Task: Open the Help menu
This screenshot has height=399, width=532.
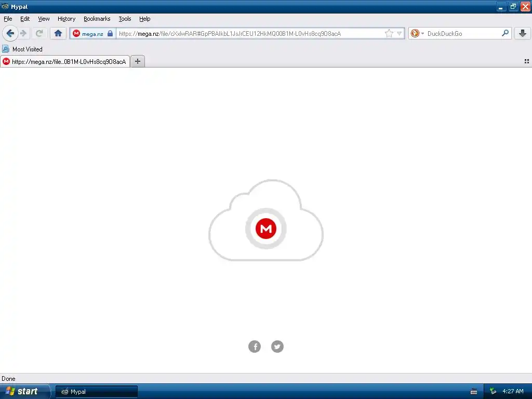Action: (144, 19)
